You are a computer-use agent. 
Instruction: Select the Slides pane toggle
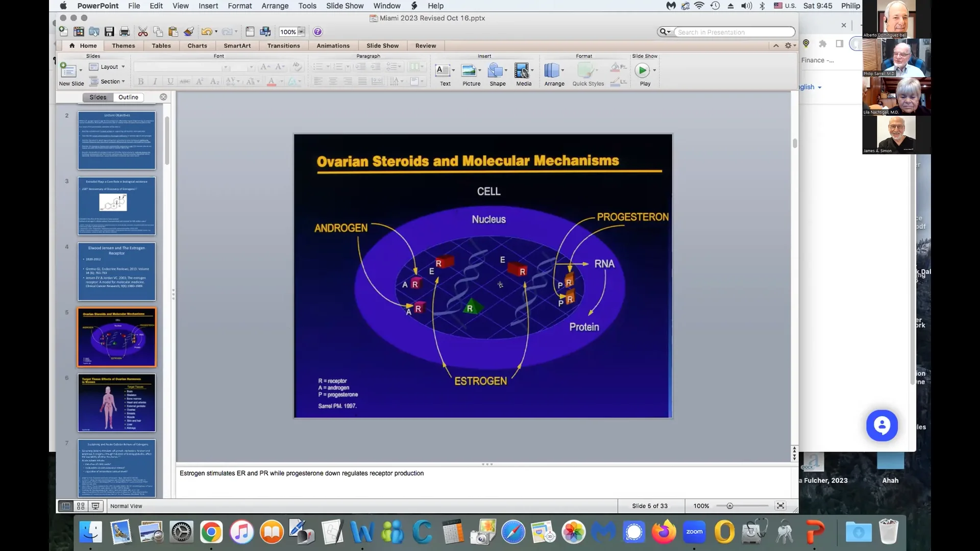coord(97,97)
